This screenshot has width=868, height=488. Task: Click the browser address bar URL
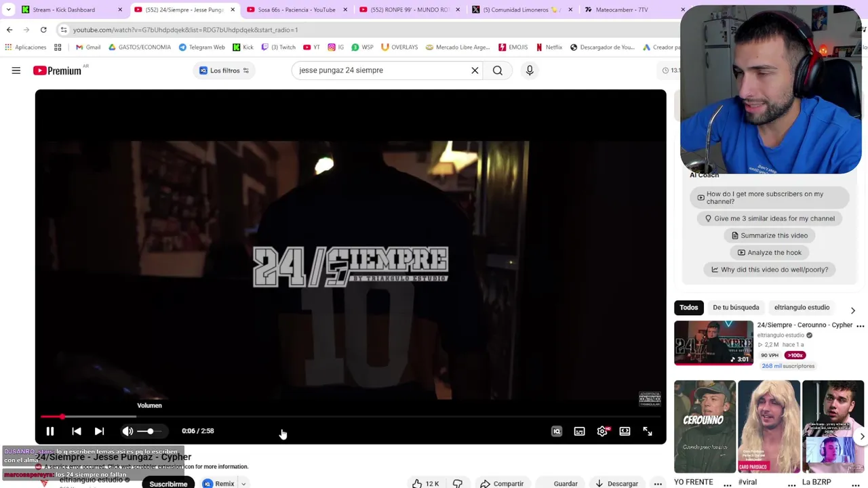click(186, 30)
